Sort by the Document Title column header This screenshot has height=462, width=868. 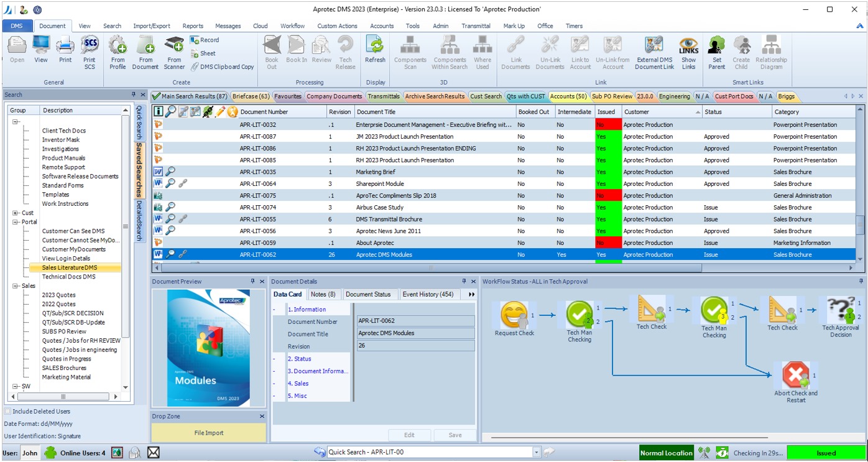(435, 112)
